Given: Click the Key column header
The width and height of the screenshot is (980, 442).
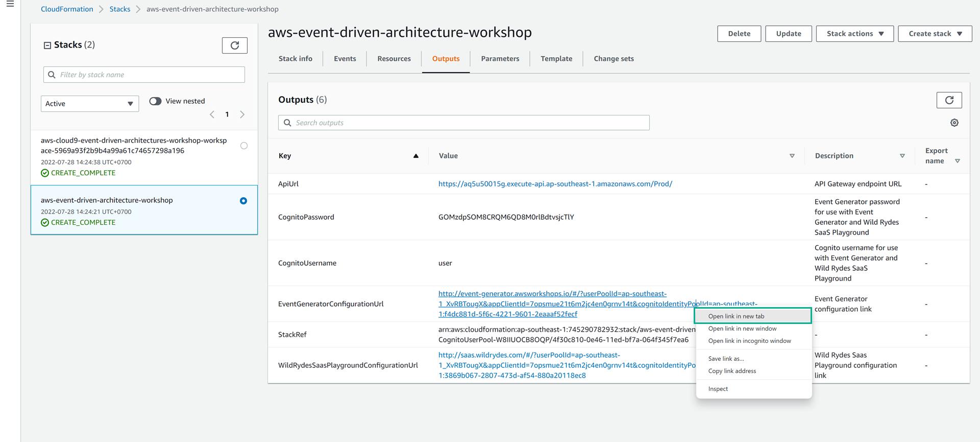Looking at the screenshot, I should pos(285,156).
